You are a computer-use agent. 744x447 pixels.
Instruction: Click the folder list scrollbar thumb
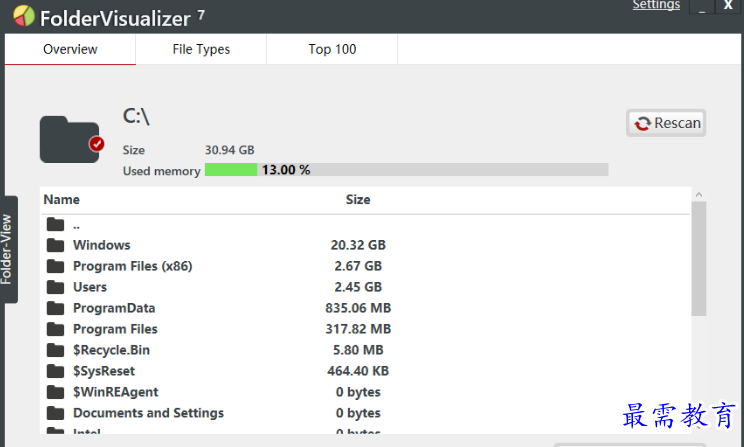[x=698, y=259]
